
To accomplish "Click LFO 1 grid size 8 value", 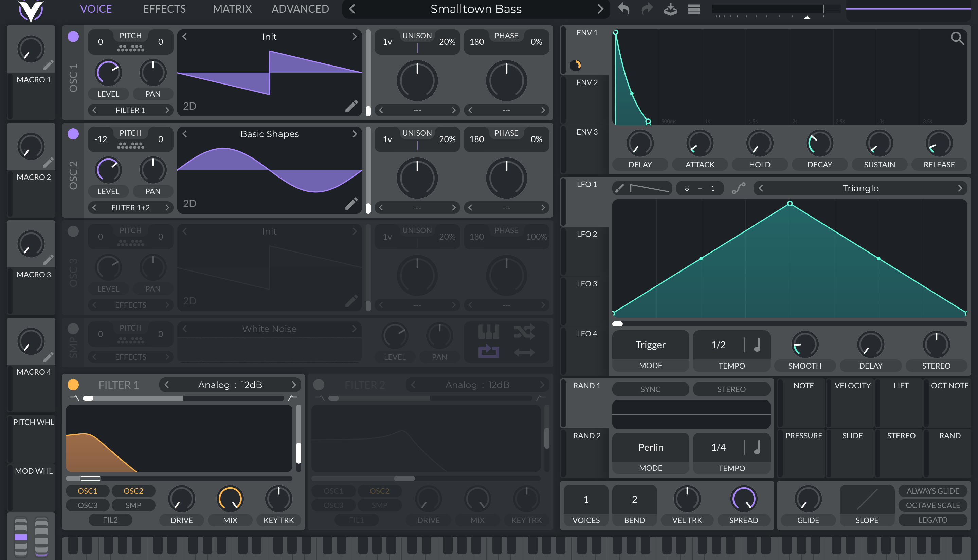I will (687, 188).
